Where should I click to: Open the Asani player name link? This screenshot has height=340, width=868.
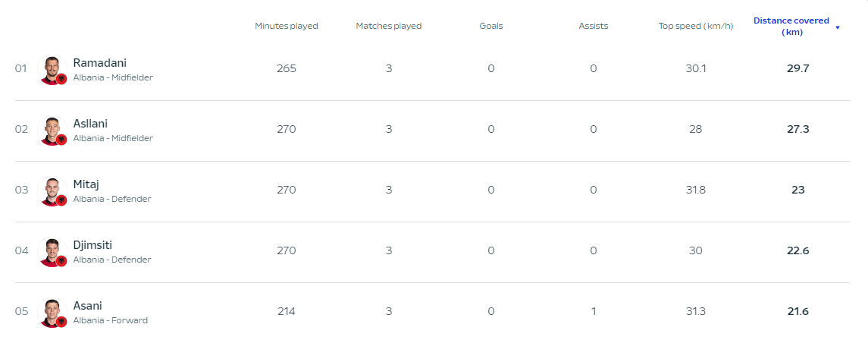coord(87,306)
